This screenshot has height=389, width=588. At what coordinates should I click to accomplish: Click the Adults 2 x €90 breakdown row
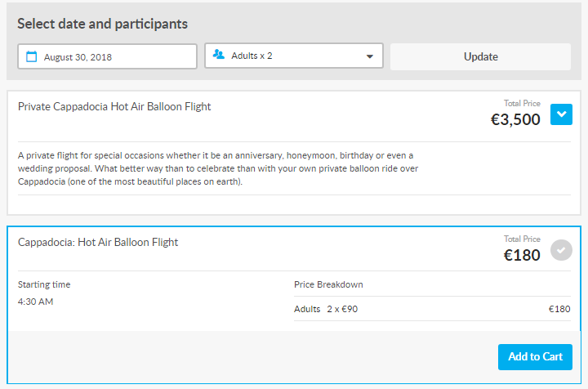(432, 309)
